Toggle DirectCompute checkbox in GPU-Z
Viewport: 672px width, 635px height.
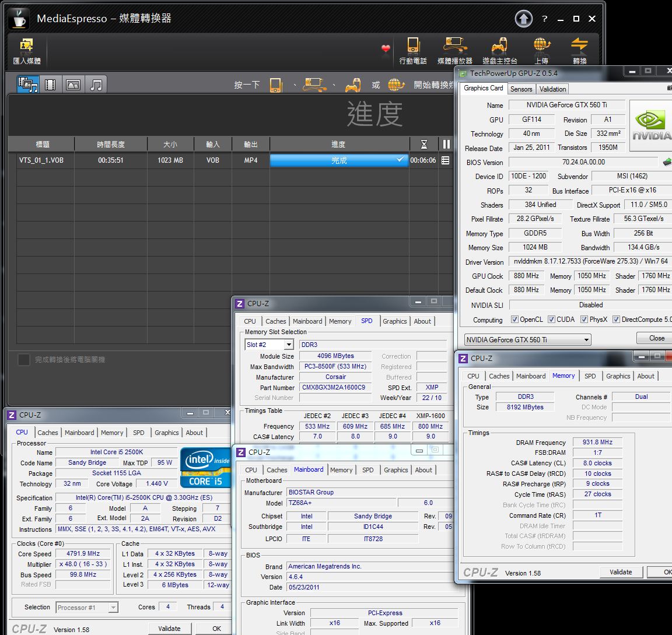[x=616, y=320]
